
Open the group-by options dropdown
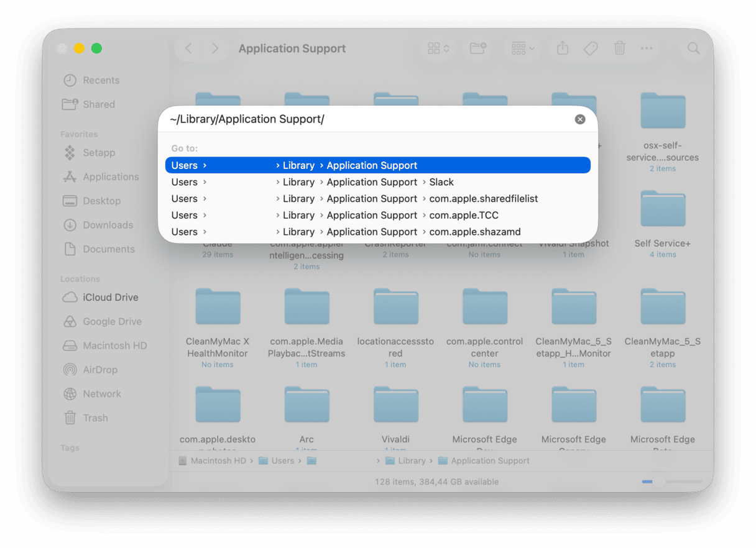[x=523, y=48]
